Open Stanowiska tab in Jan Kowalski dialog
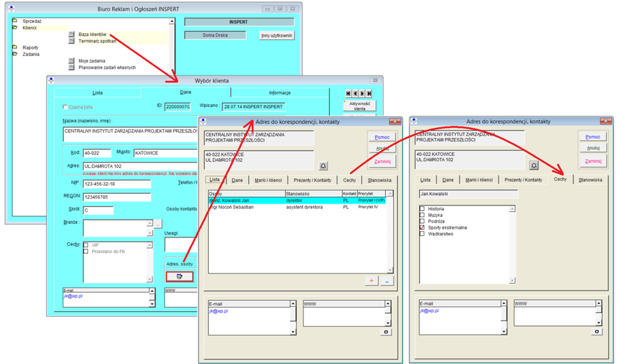This screenshot has width=617, height=364. [590, 179]
